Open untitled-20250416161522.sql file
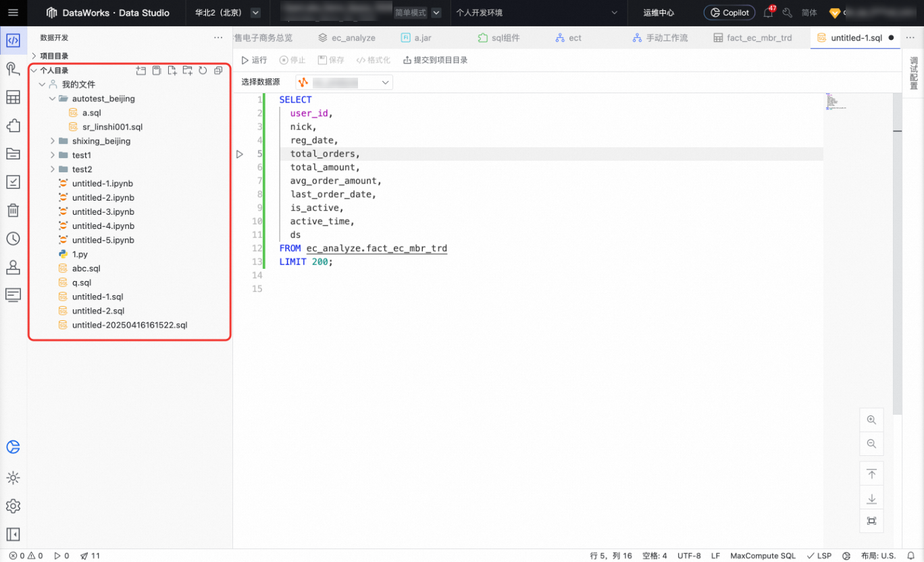The width and height of the screenshot is (924, 562). [x=130, y=325]
